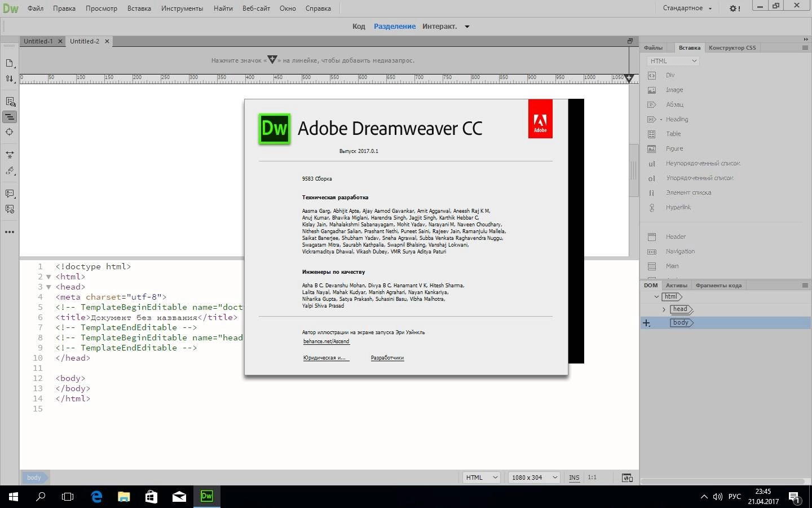Open the Файл menu

(36, 8)
